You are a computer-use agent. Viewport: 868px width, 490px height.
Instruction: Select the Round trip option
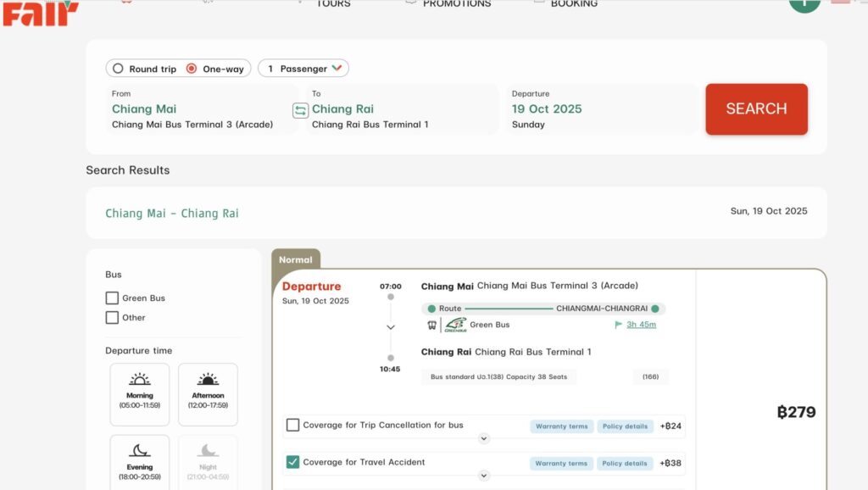(x=119, y=69)
